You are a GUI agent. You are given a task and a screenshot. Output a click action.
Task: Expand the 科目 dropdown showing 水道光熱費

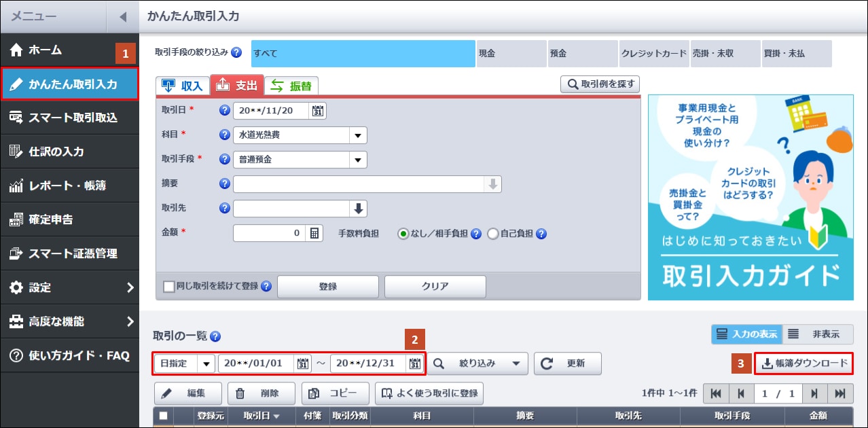click(358, 135)
